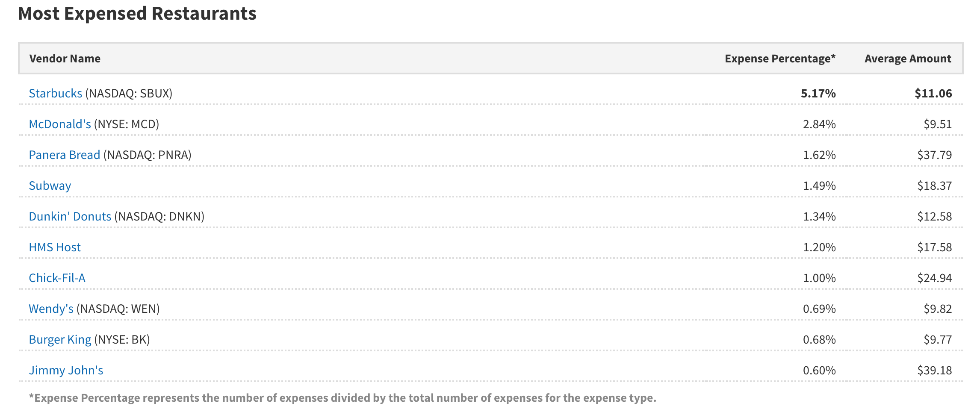980x412 pixels.
Task: Open the Jimmy John's link
Action: (x=66, y=370)
